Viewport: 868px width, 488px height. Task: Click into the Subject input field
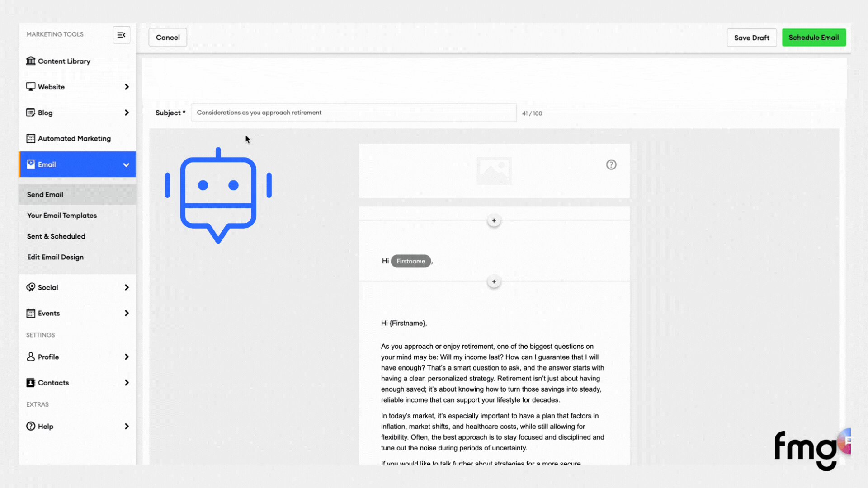pos(354,113)
